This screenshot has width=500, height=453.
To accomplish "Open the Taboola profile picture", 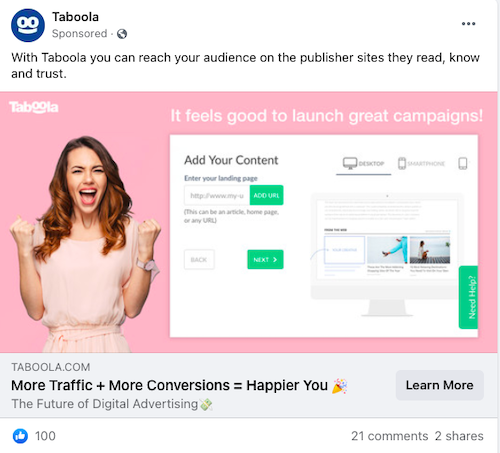I will 28,25.
